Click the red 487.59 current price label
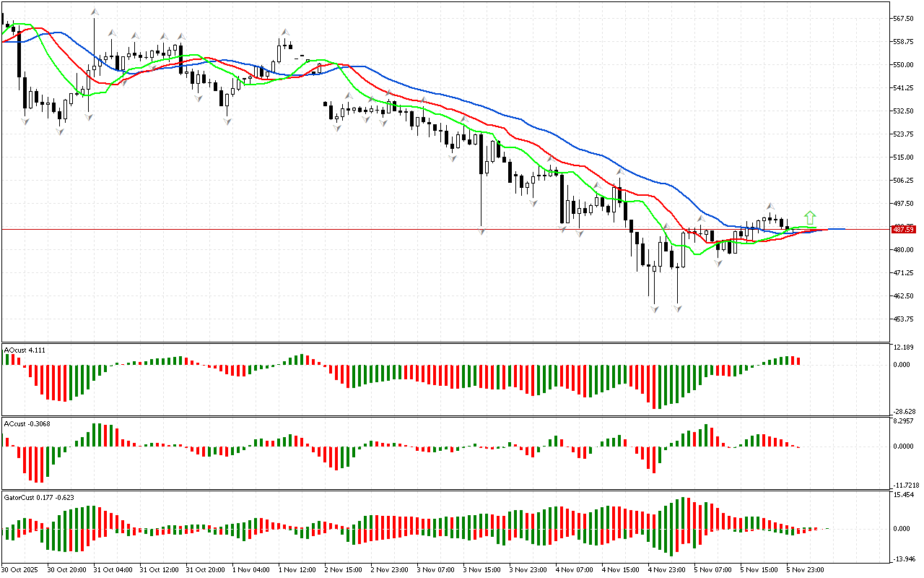Viewport: 924px width, 578px height. [904, 229]
